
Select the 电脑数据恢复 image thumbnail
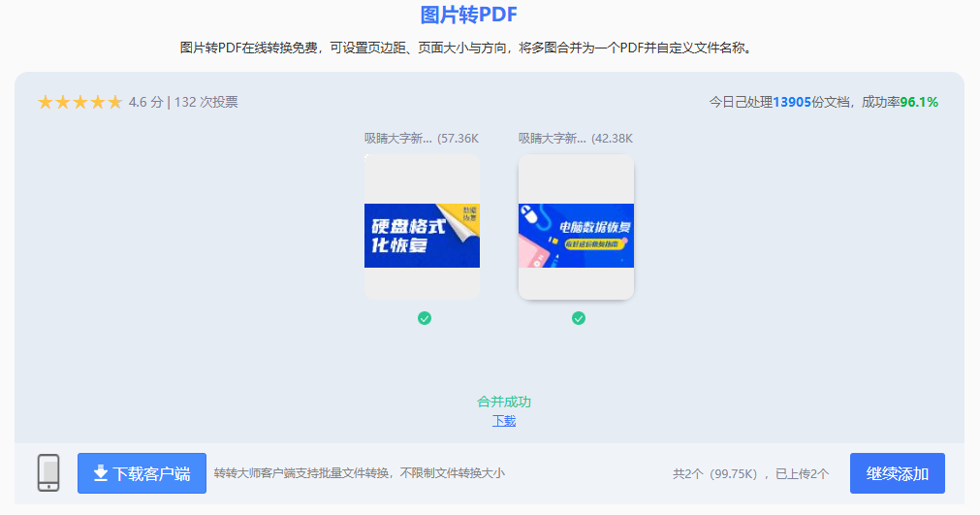[576, 227]
